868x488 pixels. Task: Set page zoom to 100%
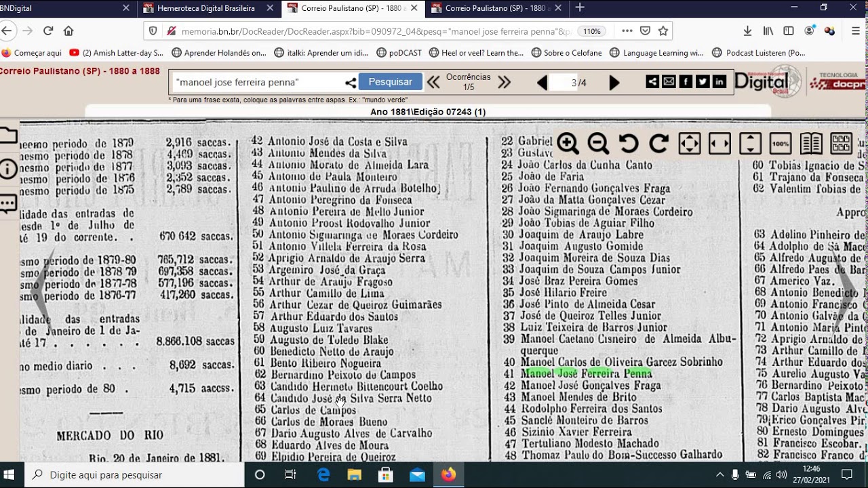[781, 144]
